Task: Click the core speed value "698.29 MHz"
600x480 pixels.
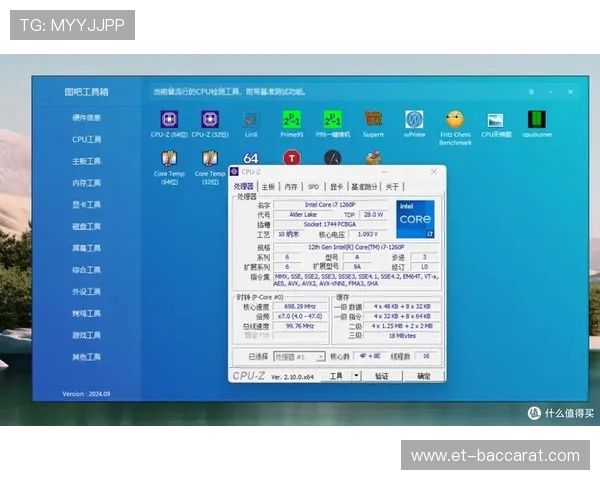Action: click(300, 307)
